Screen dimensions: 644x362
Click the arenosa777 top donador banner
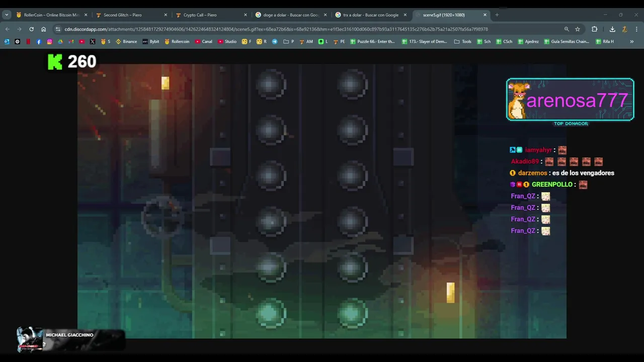[x=570, y=100]
